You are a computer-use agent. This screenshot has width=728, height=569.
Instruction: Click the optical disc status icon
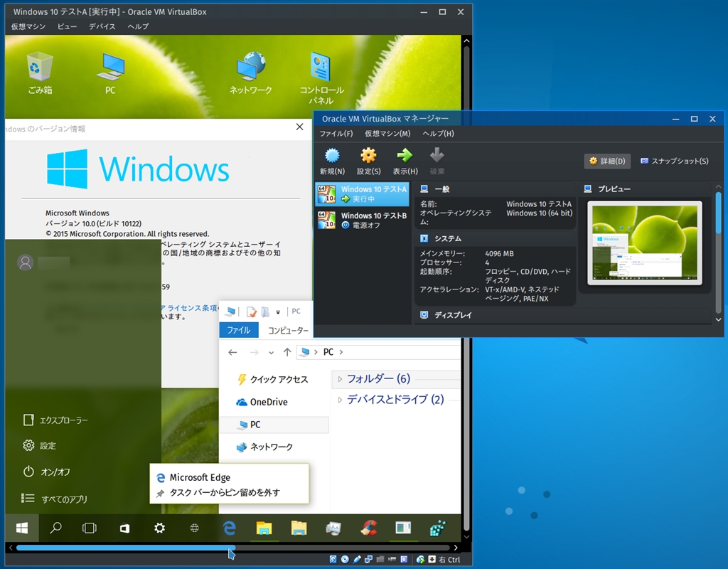click(x=345, y=559)
